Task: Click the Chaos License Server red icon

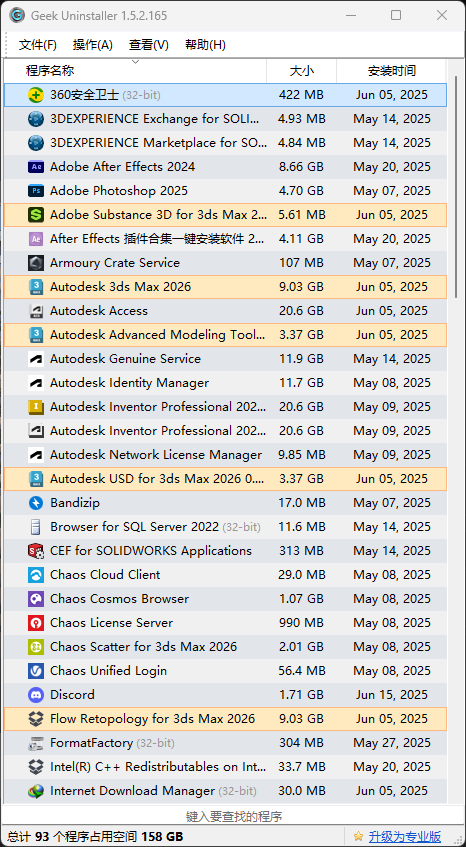Action: point(36,623)
